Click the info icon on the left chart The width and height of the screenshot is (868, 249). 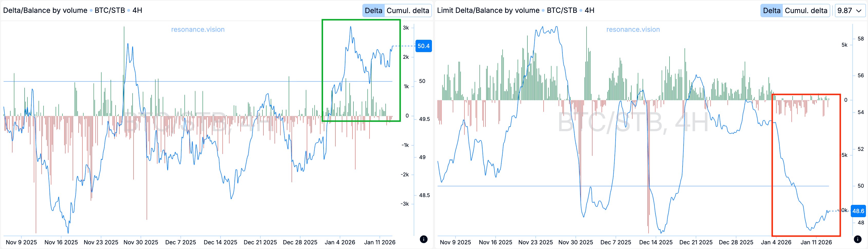tap(423, 239)
